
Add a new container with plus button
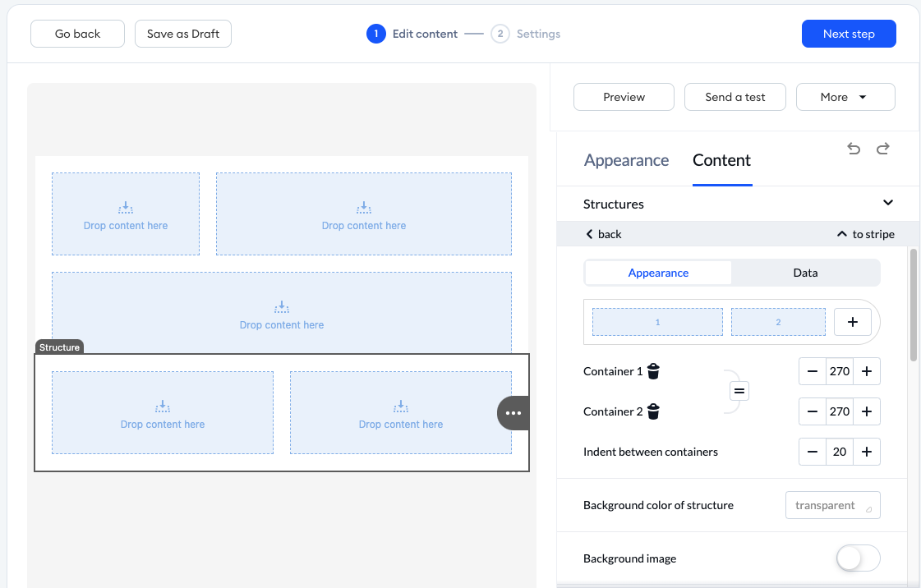click(852, 322)
